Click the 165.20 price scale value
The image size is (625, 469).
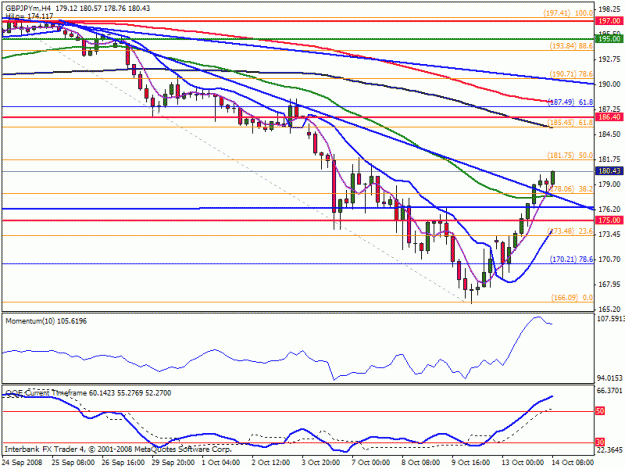pos(610,309)
